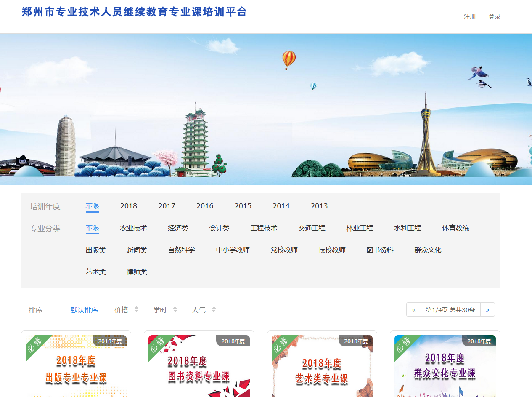The image size is (532, 397).
Task: Click the platform title 郑州市专业技术人员继续教育
Action: point(134,12)
